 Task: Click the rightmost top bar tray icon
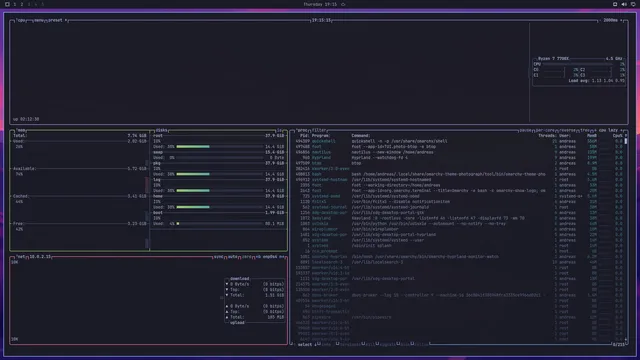coord(633,4)
